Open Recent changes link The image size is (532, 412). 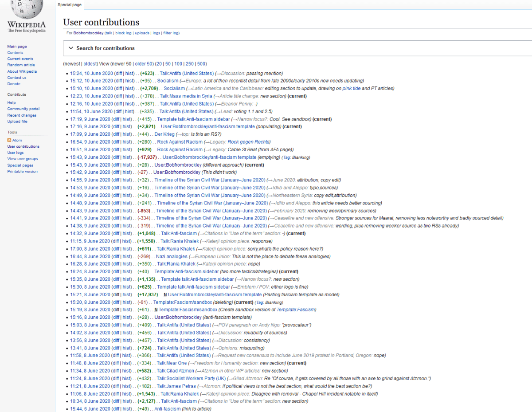(x=22, y=115)
